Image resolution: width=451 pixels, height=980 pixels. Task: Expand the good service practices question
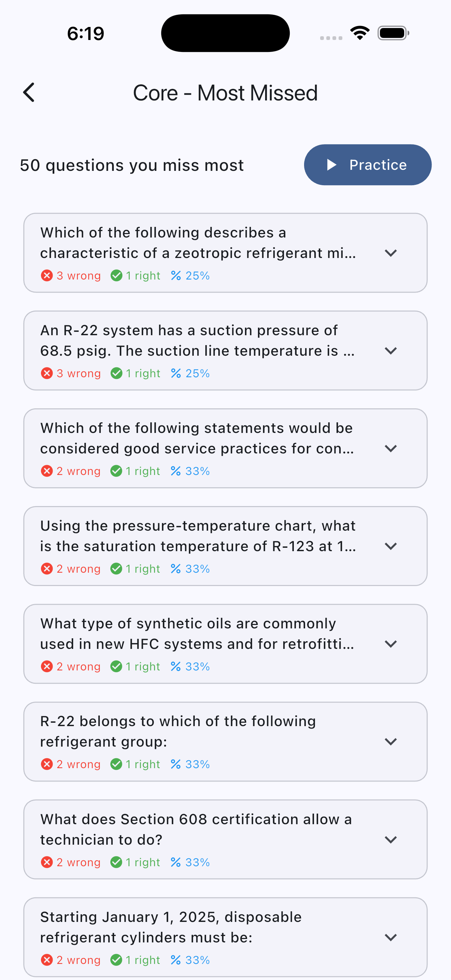click(391, 449)
